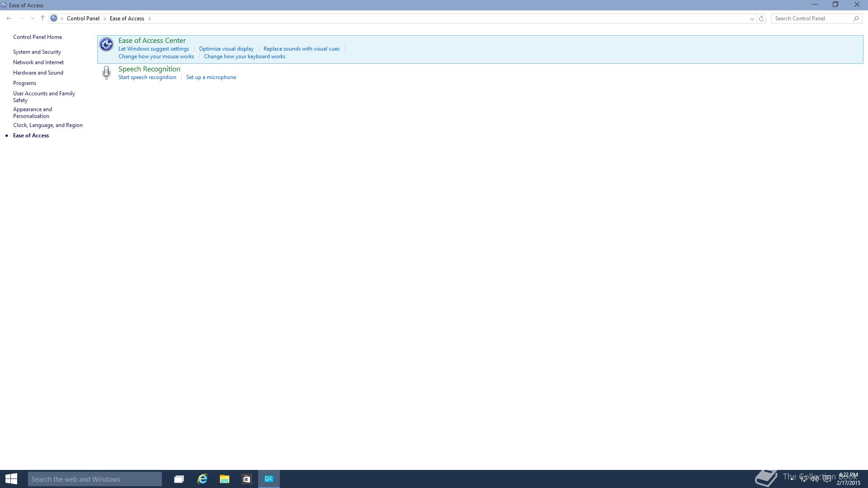Expand the chevron before Control Panel breadcrumb

point(62,19)
